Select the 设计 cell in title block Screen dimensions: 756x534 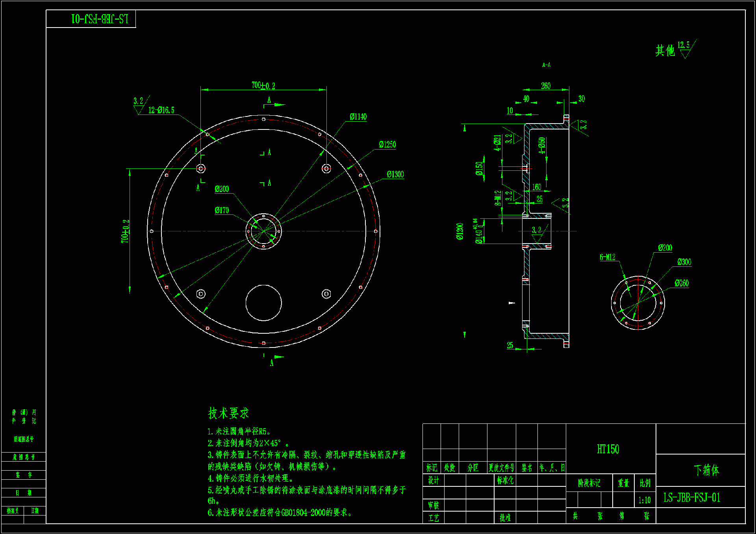point(433,480)
